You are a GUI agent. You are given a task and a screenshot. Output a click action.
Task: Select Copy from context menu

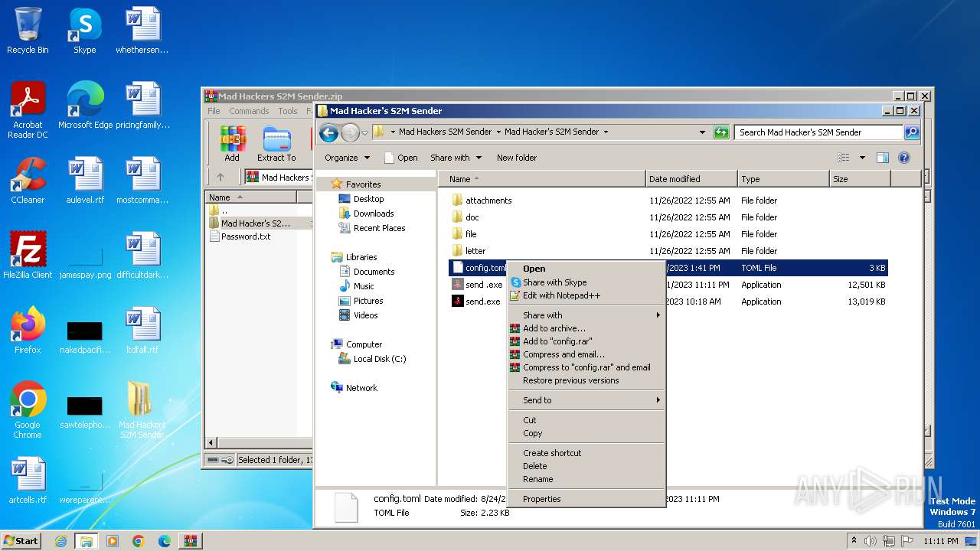pos(587,433)
